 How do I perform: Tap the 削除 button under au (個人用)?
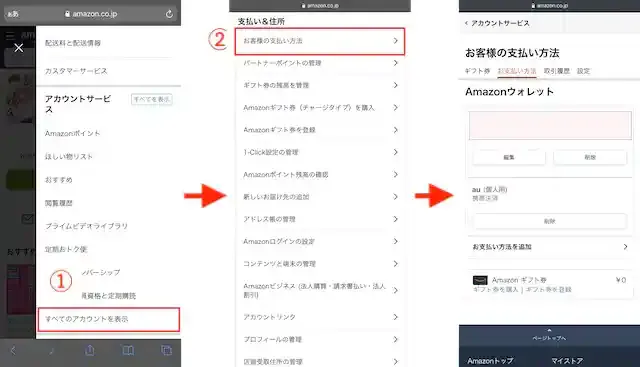[550, 221]
